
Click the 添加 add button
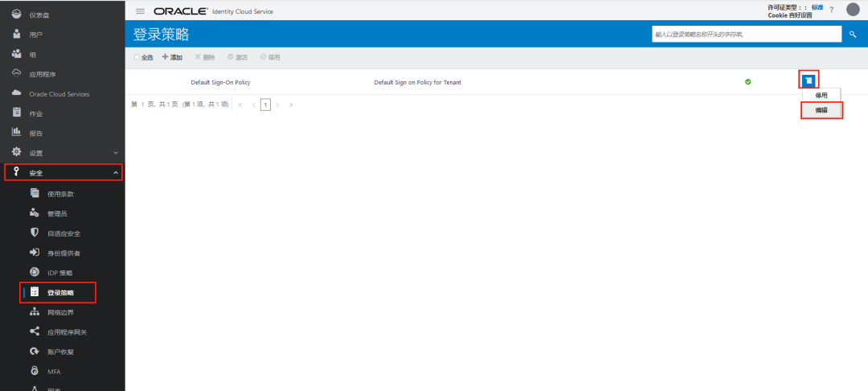172,58
